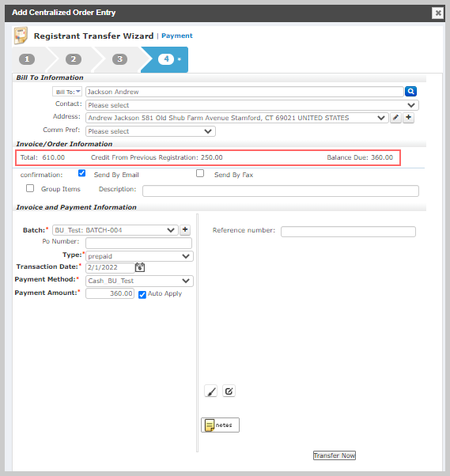Open the Address dropdown
The image size is (450, 476).
236,118
